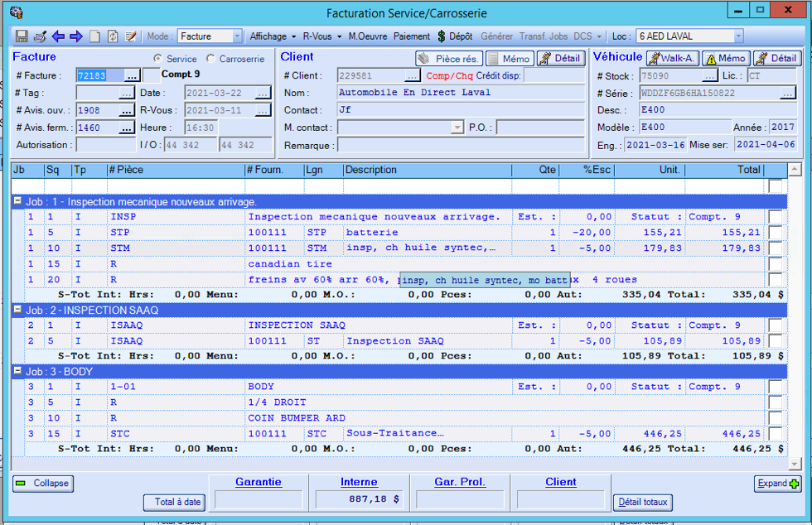Go to next invoice with right arrow

pyautogui.click(x=76, y=36)
